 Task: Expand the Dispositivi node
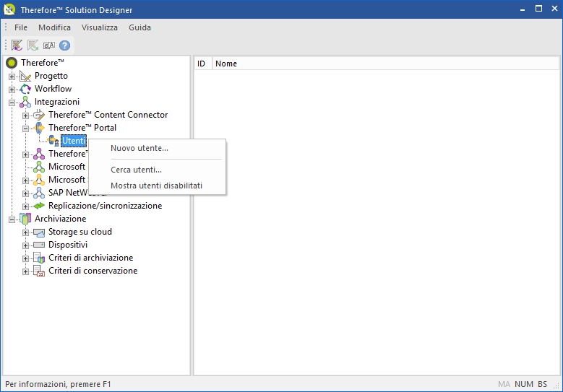[25, 245]
